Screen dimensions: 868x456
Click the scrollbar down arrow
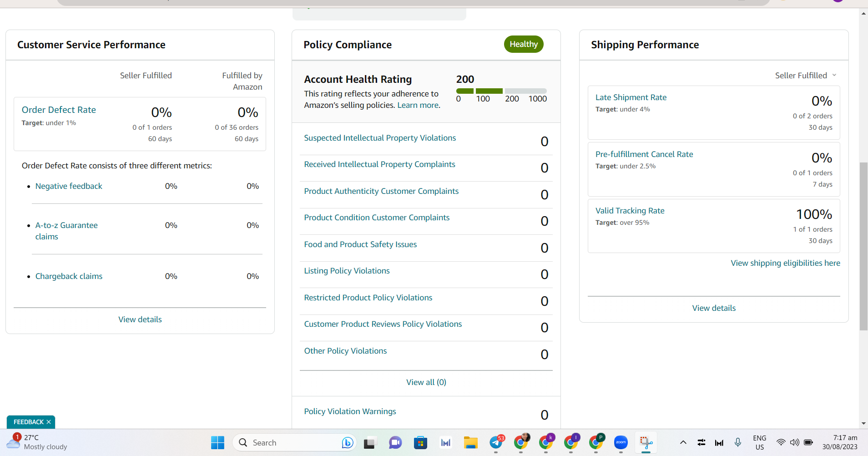(x=863, y=424)
